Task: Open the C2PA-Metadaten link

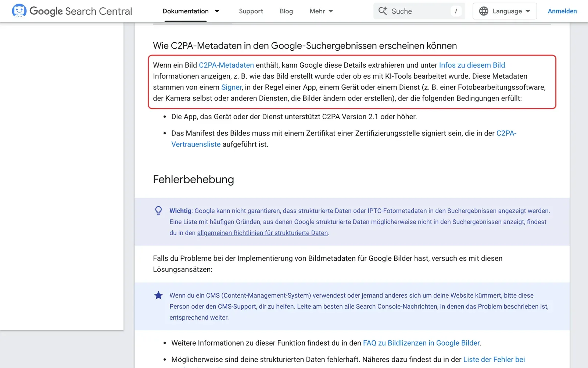Action: [x=226, y=65]
